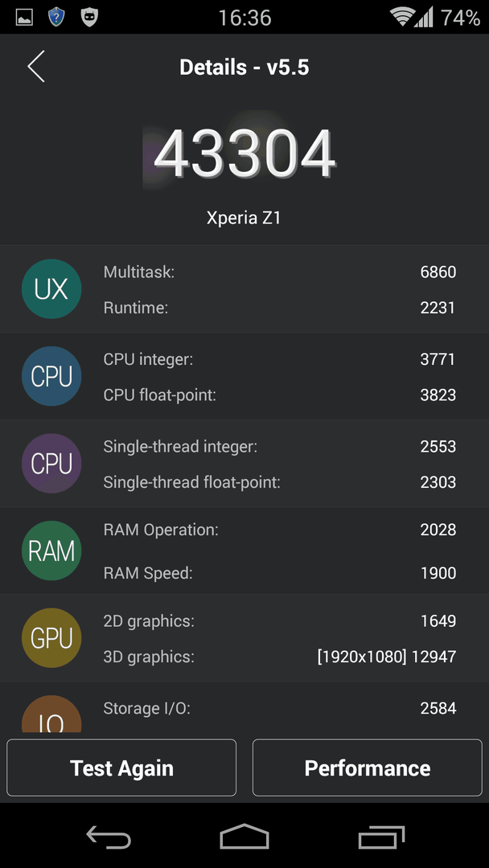Image resolution: width=489 pixels, height=868 pixels.
Task: Select the green RAM category icon
Action: click(51, 551)
